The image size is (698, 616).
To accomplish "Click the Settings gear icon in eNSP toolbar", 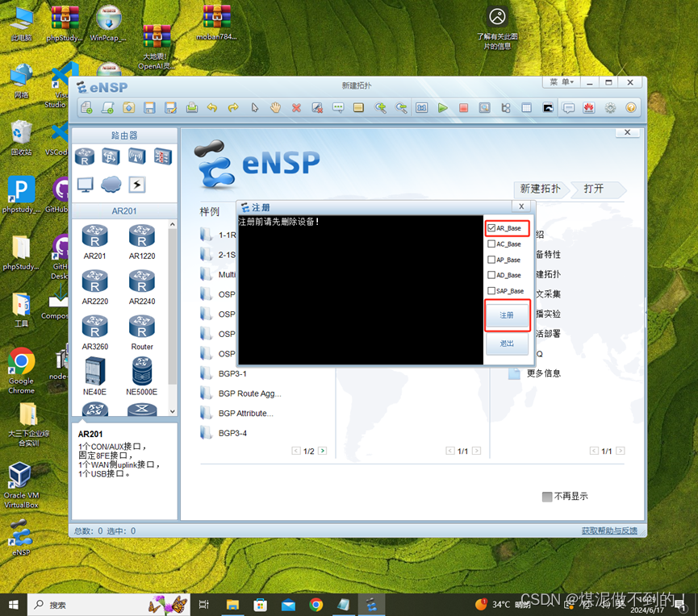I will pos(611,107).
